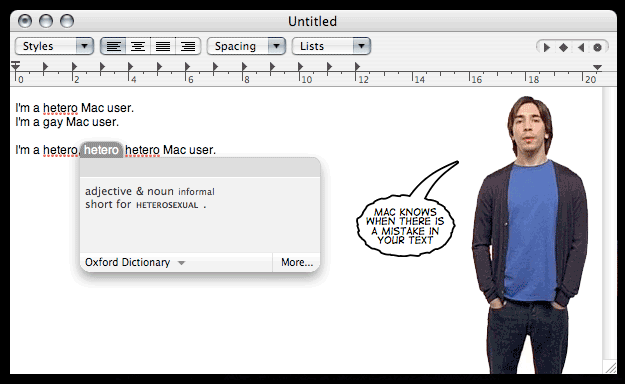This screenshot has height=384, width=625.
Task: Open the Spacing dropdown
Action: point(246,46)
